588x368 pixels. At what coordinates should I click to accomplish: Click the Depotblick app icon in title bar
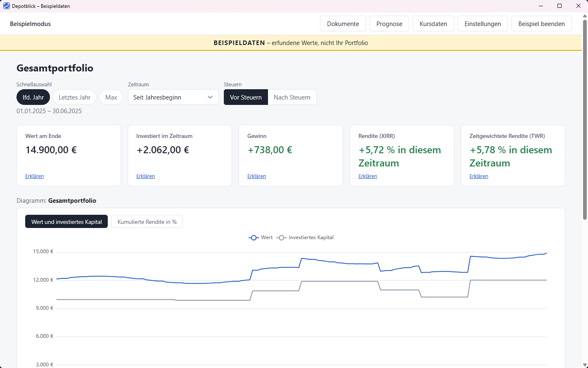[x=6, y=6]
